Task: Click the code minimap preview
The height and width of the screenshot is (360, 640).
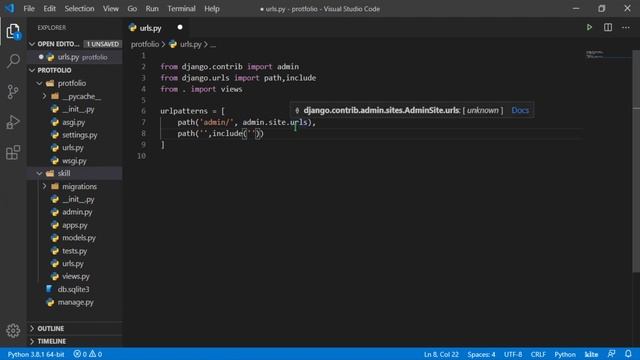Action: (595, 54)
